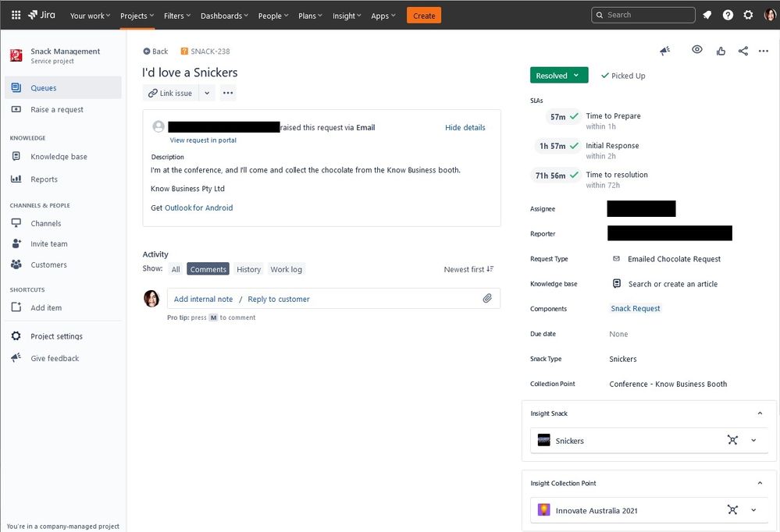Open the app switcher grid icon
Screen dimensions: 780x532
pos(16,15)
